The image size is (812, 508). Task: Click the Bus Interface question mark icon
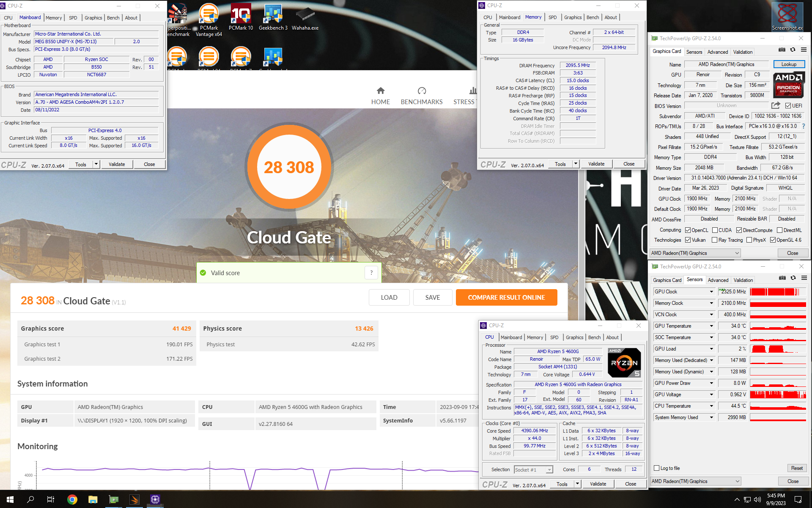click(x=804, y=126)
